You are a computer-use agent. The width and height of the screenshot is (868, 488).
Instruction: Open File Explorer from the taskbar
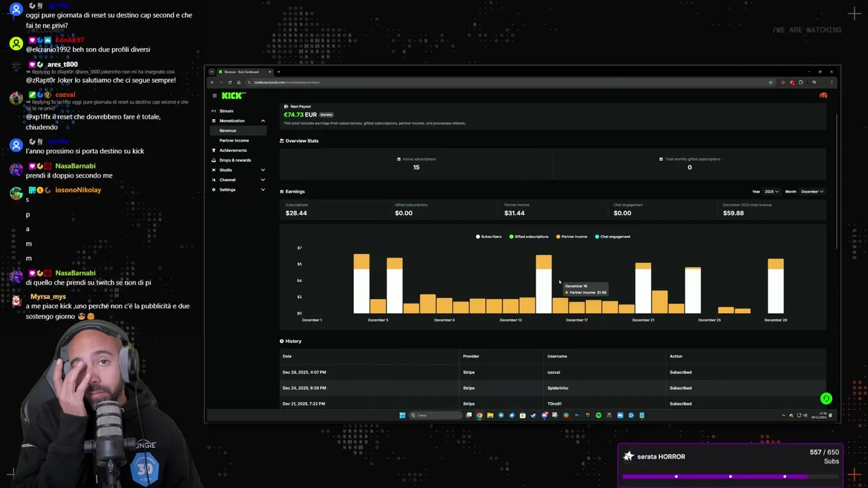[x=490, y=415]
